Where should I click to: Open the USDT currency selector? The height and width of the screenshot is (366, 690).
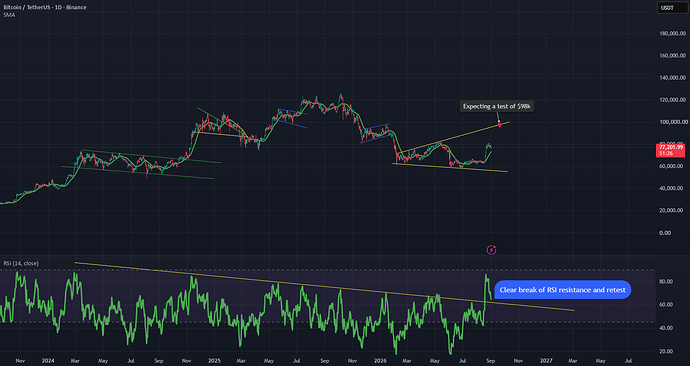point(673,7)
